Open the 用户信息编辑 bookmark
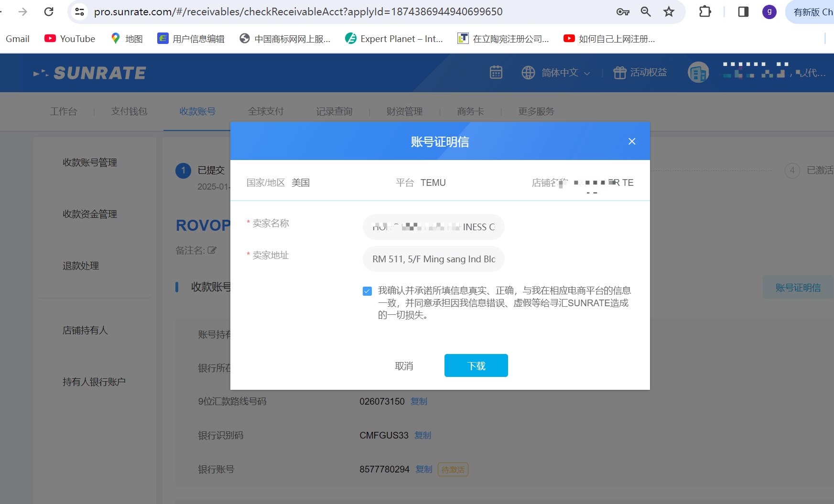The image size is (834, 504). point(191,39)
